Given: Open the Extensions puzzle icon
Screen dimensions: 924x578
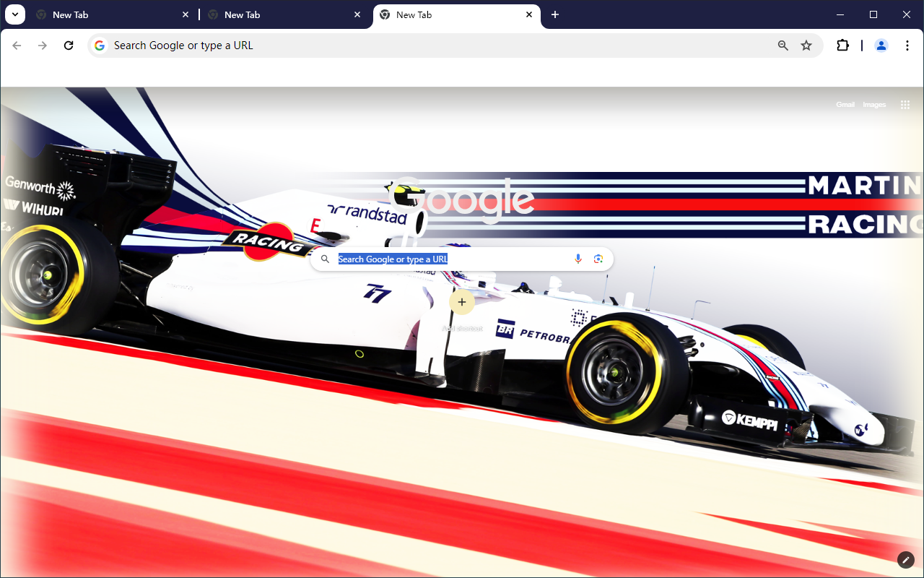Looking at the screenshot, I should pos(842,46).
